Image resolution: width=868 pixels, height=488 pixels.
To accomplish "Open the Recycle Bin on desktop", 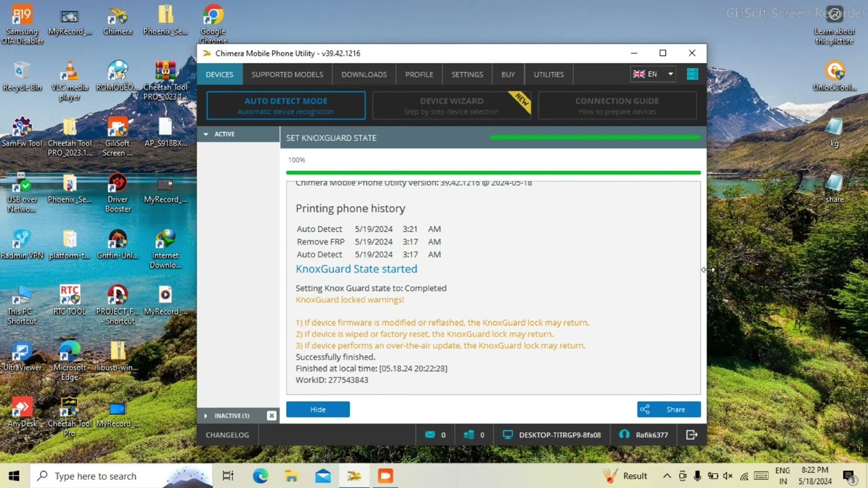I will coord(22,77).
